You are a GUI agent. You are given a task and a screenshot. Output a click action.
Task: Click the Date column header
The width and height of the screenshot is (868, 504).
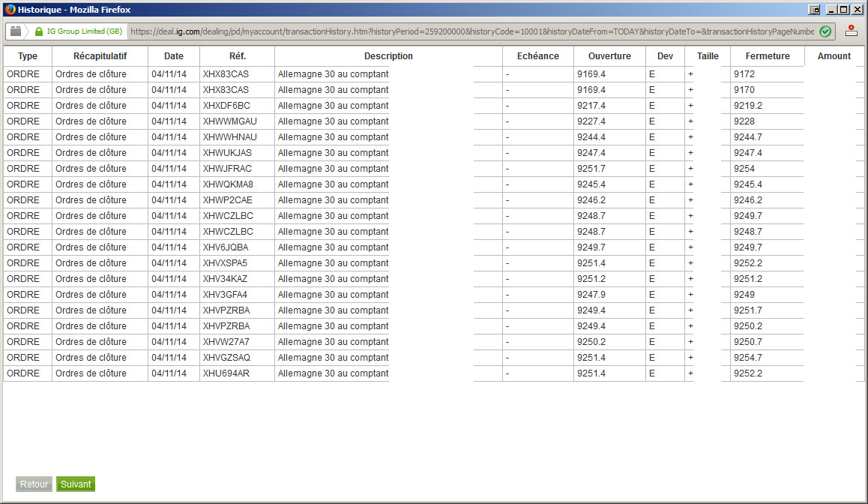tap(174, 56)
